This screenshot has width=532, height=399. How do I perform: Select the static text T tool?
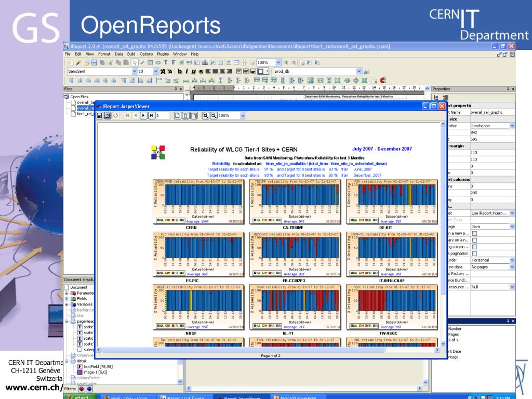tap(166, 62)
